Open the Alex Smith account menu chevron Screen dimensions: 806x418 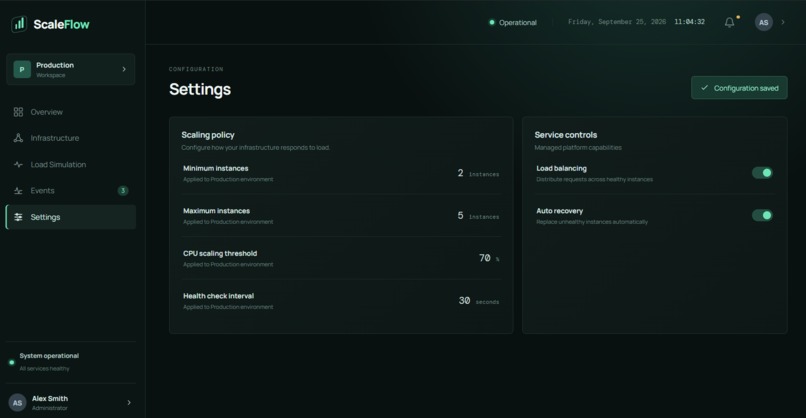point(129,403)
